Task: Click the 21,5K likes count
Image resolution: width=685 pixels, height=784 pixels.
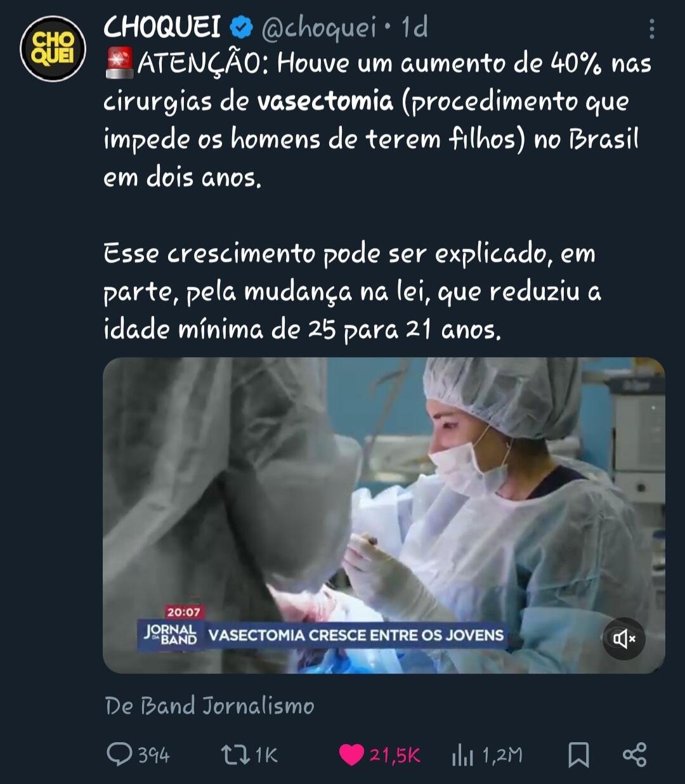Action: click(395, 755)
